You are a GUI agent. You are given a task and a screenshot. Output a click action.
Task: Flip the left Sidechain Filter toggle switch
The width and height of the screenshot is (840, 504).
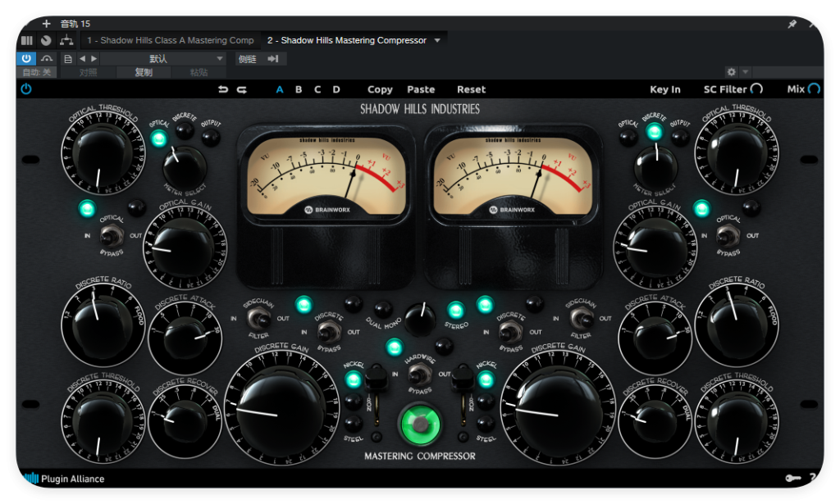click(258, 320)
